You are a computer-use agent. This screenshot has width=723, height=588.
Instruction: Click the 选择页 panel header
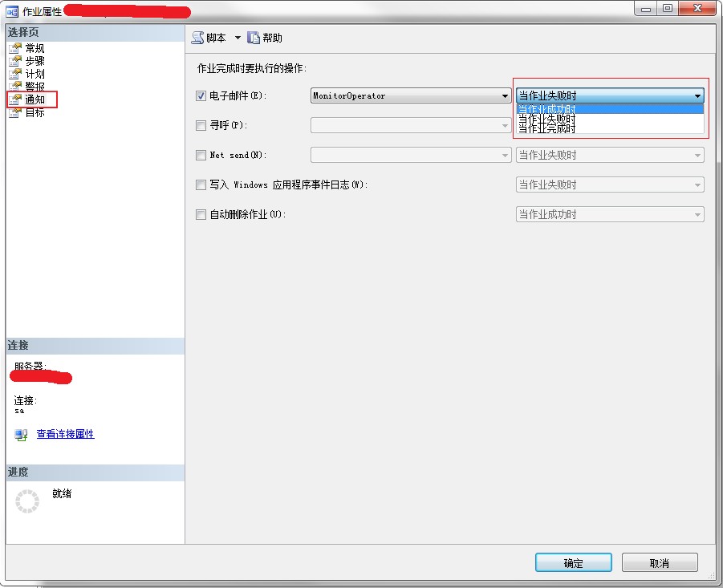click(95, 33)
